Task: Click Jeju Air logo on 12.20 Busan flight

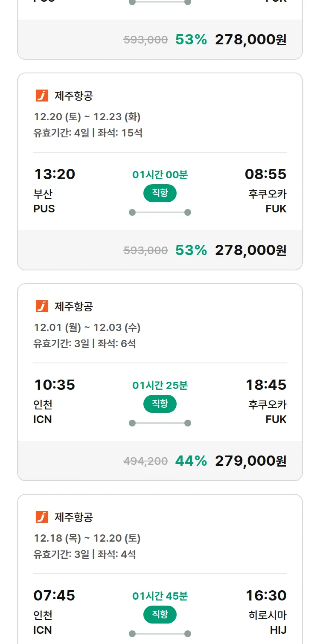Action: click(42, 96)
